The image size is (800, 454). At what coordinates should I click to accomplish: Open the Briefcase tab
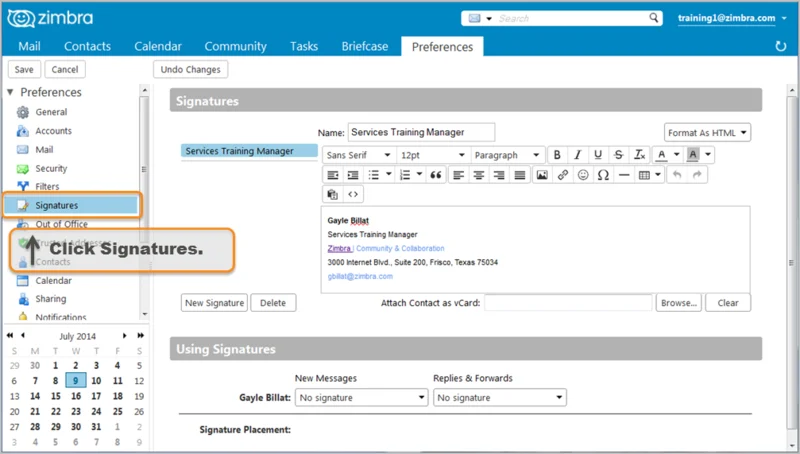click(364, 46)
